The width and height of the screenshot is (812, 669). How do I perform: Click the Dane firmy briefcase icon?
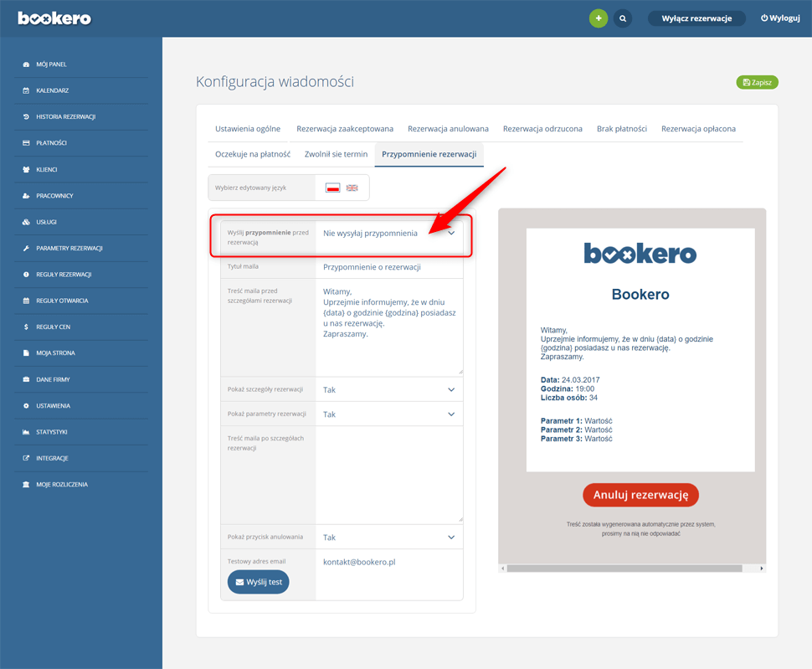(x=26, y=379)
